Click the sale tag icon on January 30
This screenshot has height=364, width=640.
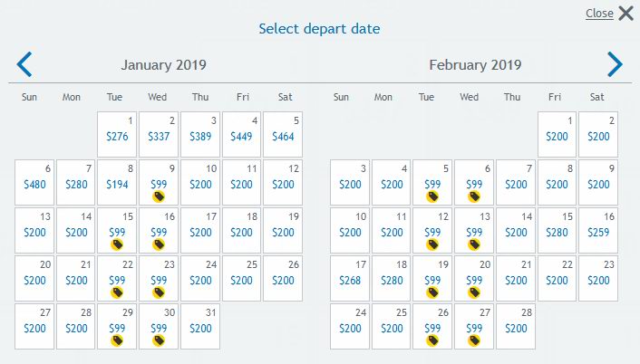click(159, 340)
